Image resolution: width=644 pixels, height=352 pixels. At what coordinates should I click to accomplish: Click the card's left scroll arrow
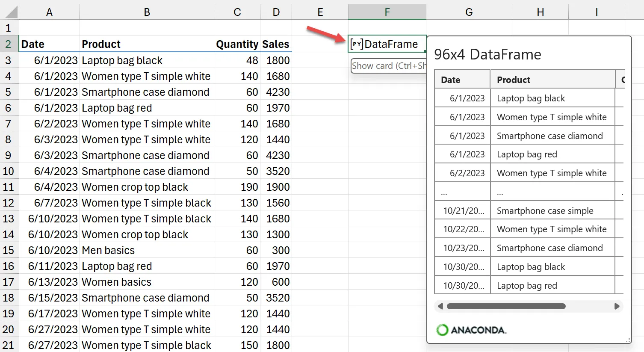tap(440, 306)
